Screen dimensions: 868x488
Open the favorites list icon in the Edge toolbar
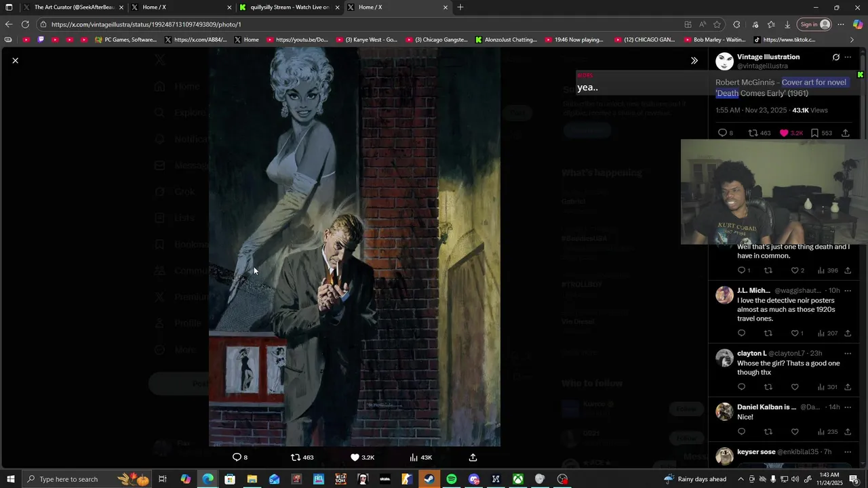pyautogui.click(x=771, y=24)
